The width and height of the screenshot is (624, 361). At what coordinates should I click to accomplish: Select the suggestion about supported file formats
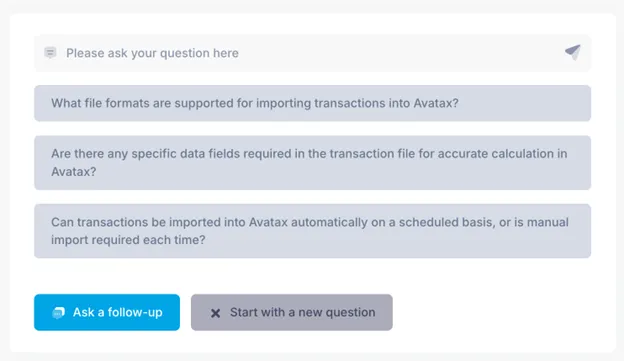tap(312, 103)
